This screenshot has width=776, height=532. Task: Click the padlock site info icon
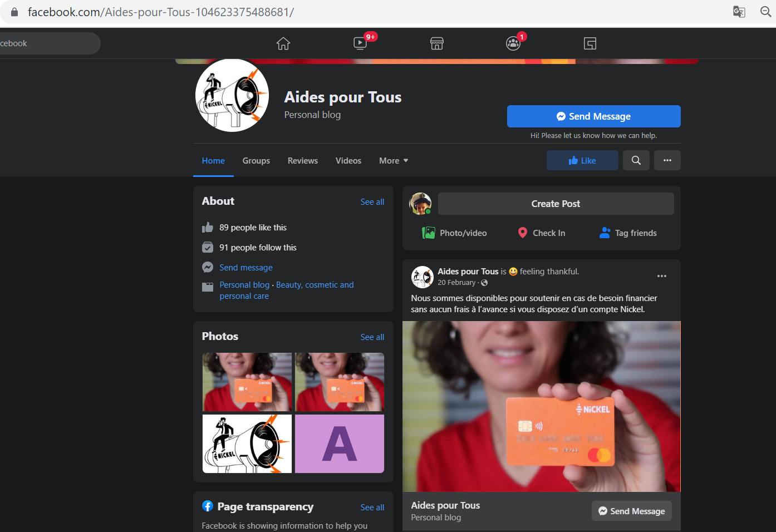click(14, 12)
